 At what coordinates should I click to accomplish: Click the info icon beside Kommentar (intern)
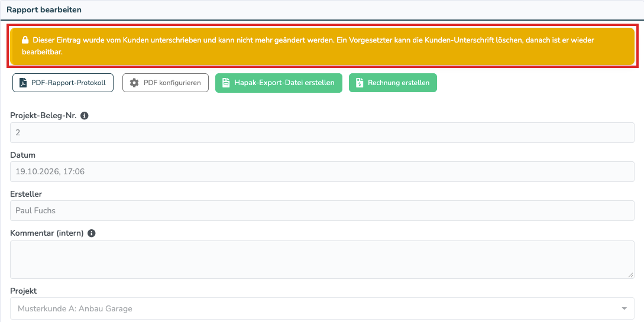click(x=92, y=233)
